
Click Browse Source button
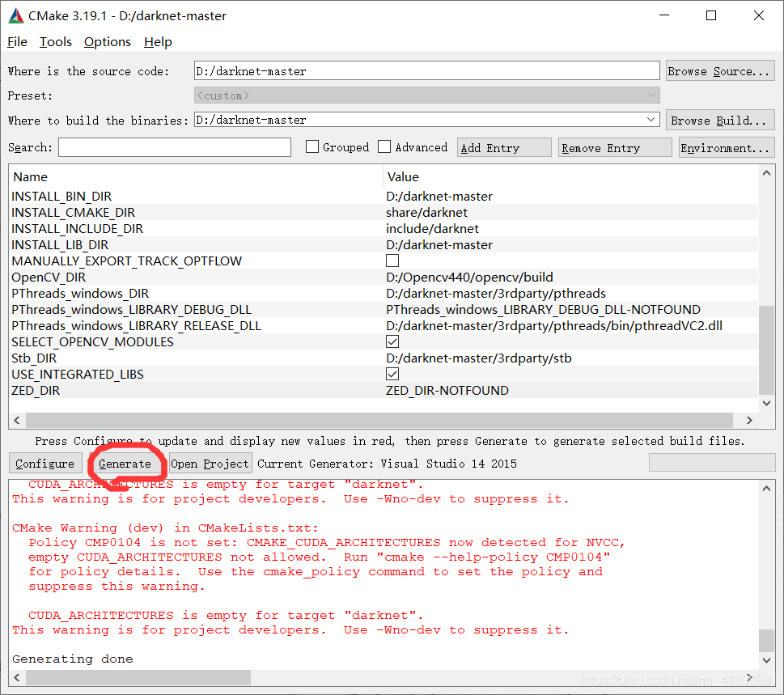click(720, 71)
